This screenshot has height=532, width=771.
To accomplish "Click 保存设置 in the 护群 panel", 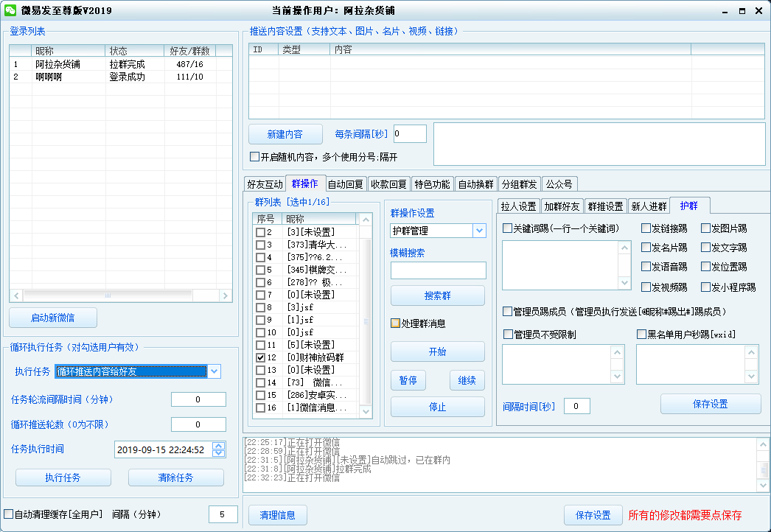I will point(711,405).
